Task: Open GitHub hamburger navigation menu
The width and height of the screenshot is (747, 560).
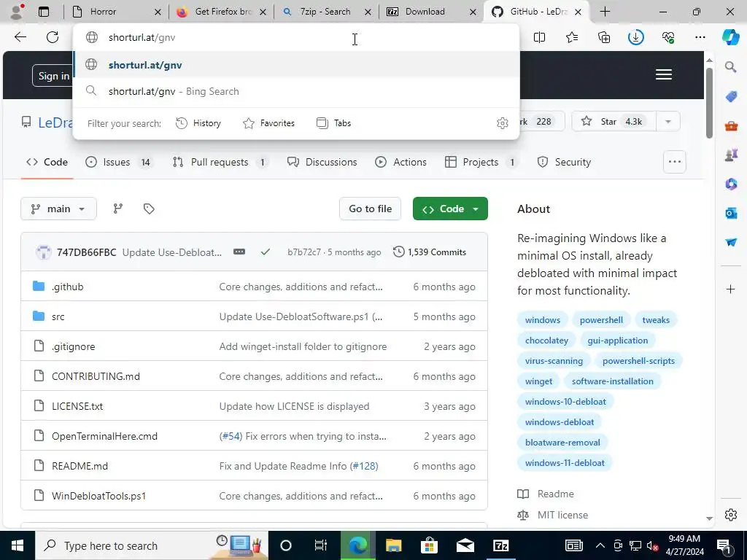Action: tap(664, 75)
